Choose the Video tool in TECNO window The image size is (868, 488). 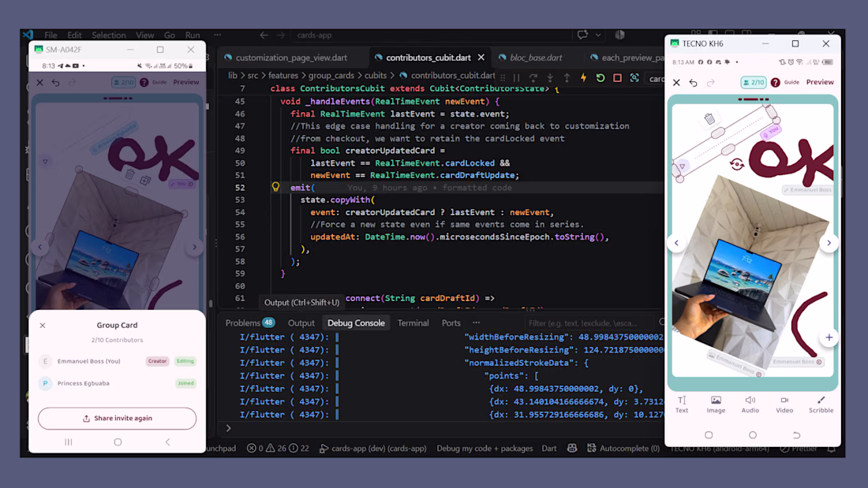pyautogui.click(x=784, y=404)
